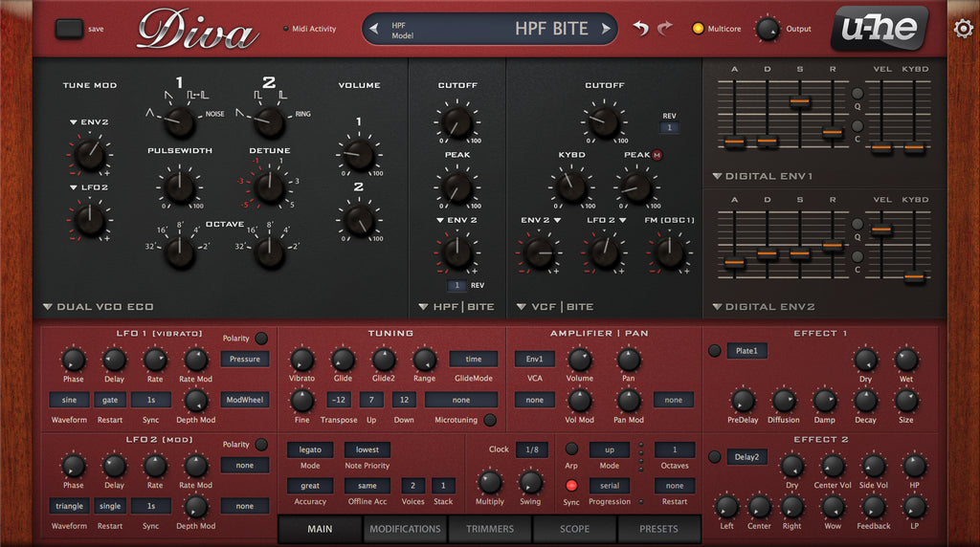The height and width of the screenshot is (547, 980).
Task: Open the DIGITAL ENV1 module menu
Action: pos(763,176)
